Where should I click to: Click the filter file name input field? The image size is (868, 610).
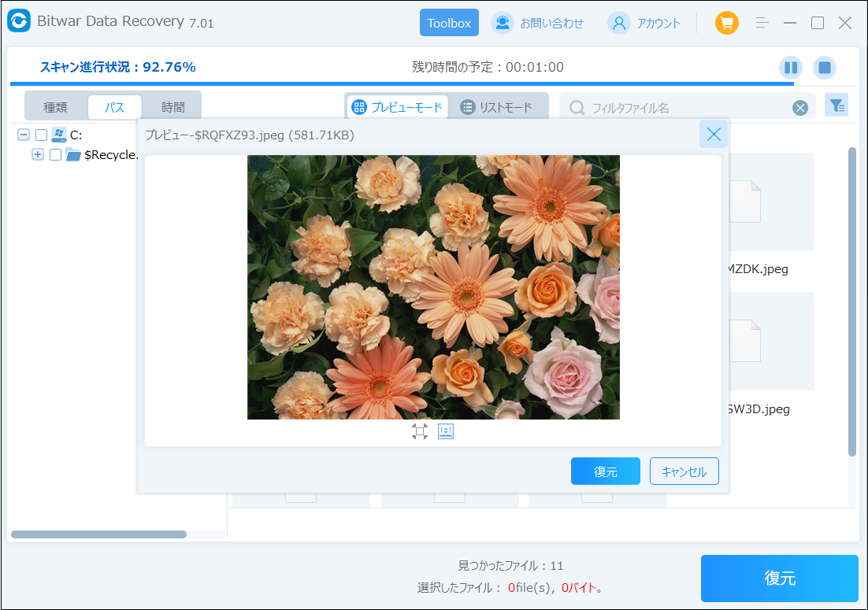tap(685, 108)
